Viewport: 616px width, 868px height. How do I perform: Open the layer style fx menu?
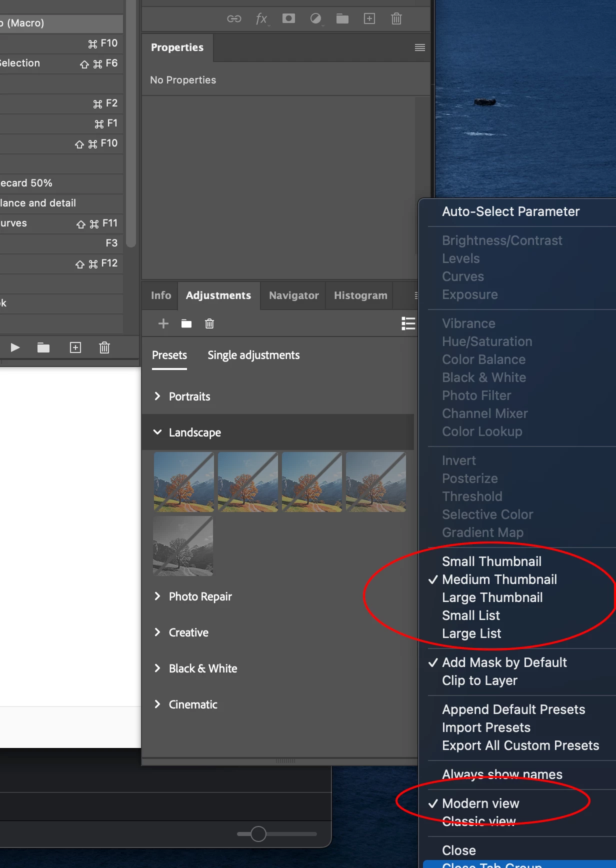(262, 19)
